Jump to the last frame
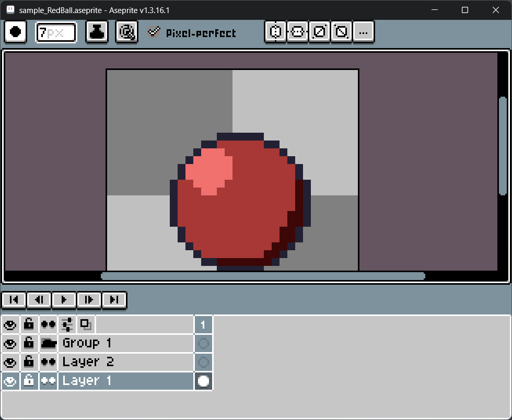 (114, 300)
